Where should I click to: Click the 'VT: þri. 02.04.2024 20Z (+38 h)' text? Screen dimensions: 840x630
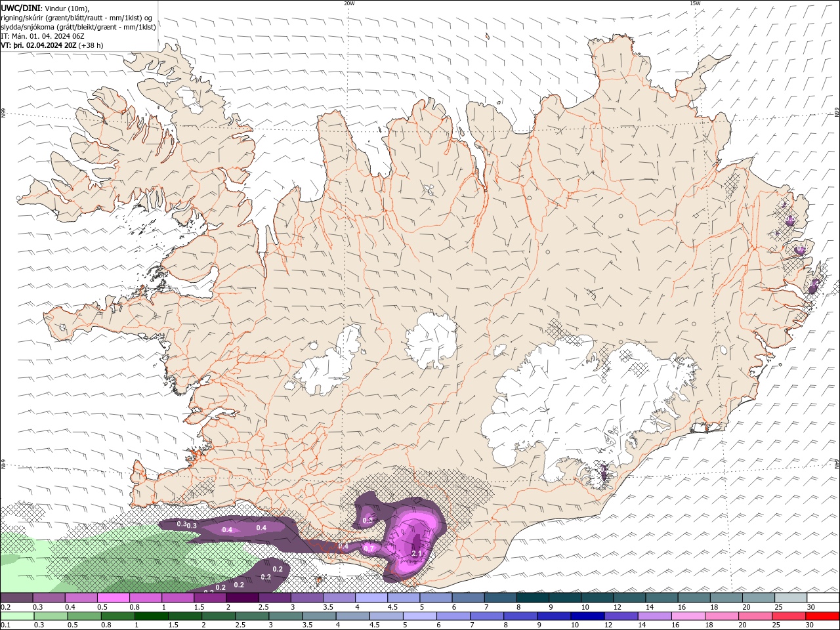coord(52,46)
